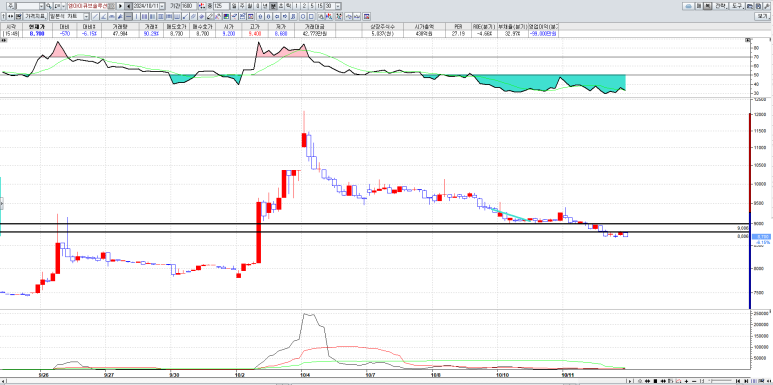The width and height of the screenshot is (773, 385).
Task: Open the 도구 tools menu
Action: point(737,6)
